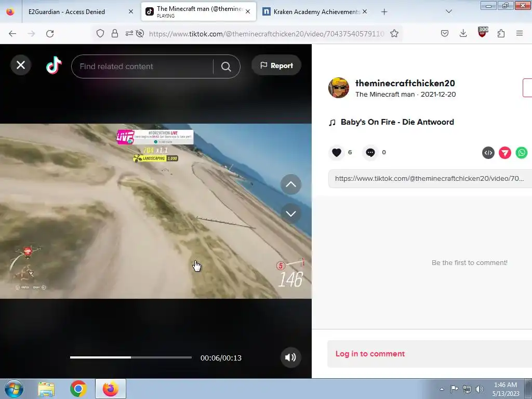Screen dimensions: 532x399
Task: Click the autoplay blocked icon
Action: tap(140, 33)
